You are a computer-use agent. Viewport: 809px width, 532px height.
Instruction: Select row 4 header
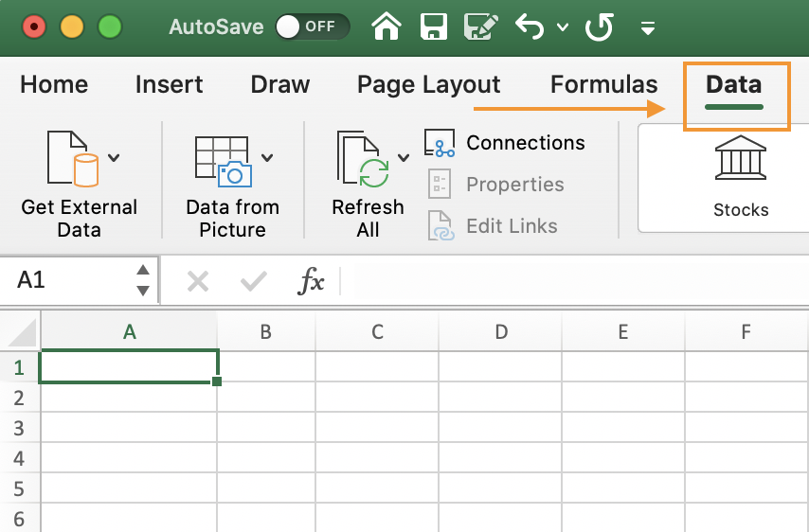pyautogui.click(x=20, y=458)
